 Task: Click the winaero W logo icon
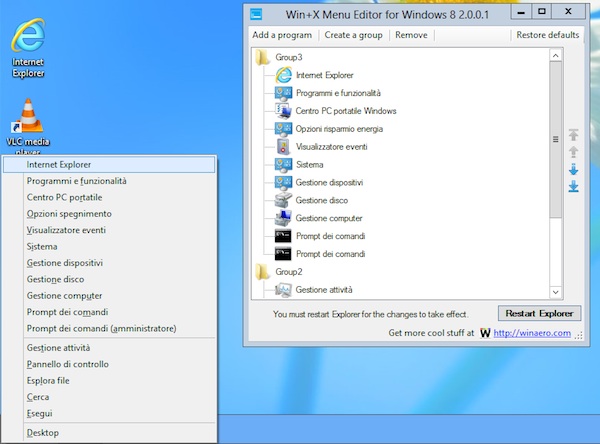pos(485,333)
